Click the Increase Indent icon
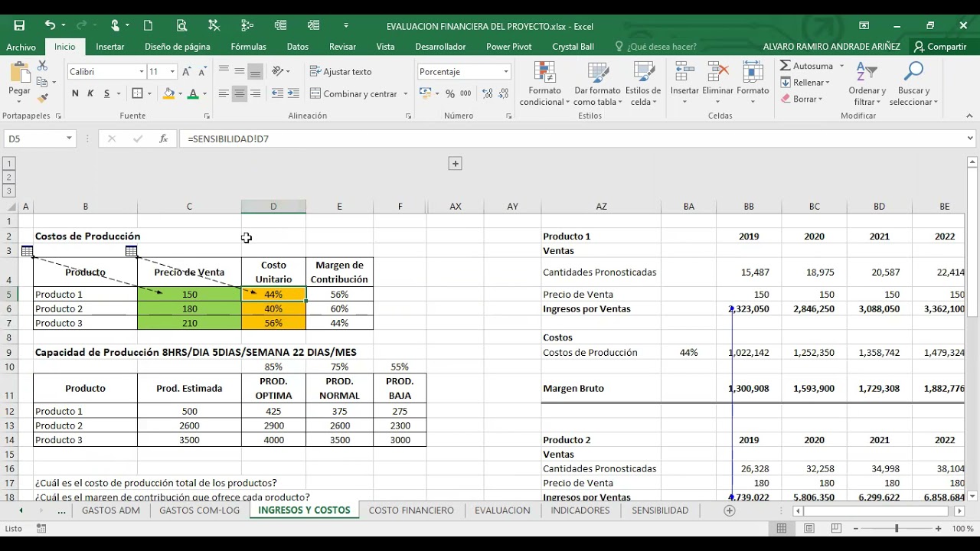980x551 pixels. [292, 93]
